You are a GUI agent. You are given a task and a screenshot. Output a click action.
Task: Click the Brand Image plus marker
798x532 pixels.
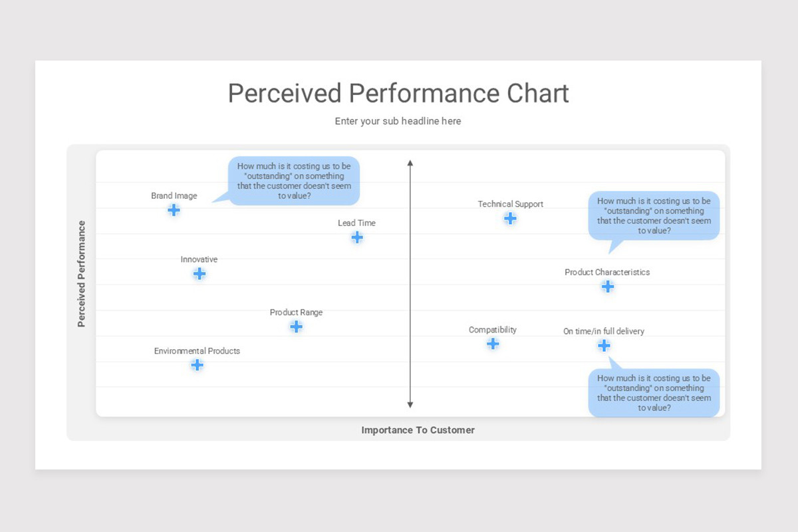(174, 210)
